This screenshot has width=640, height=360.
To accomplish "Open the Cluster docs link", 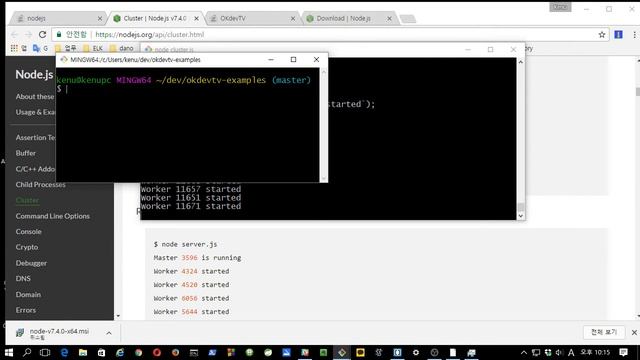I will point(27,200).
